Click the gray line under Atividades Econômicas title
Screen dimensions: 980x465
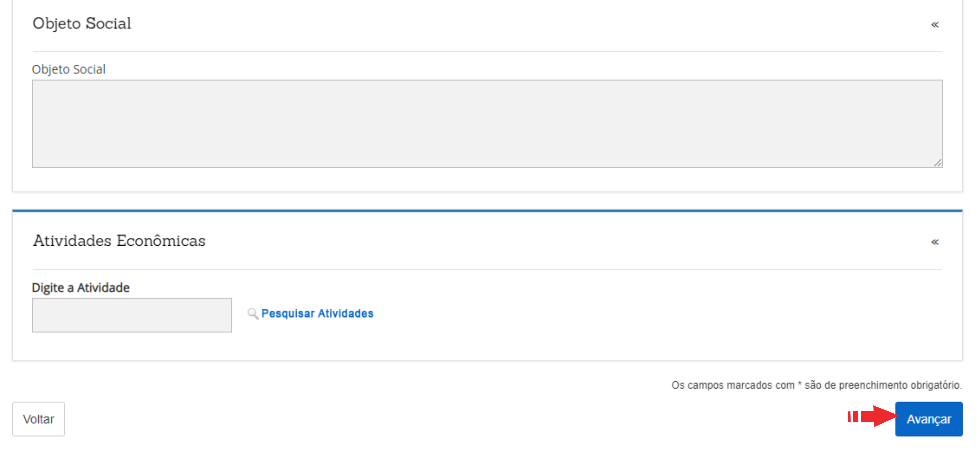(487, 270)
